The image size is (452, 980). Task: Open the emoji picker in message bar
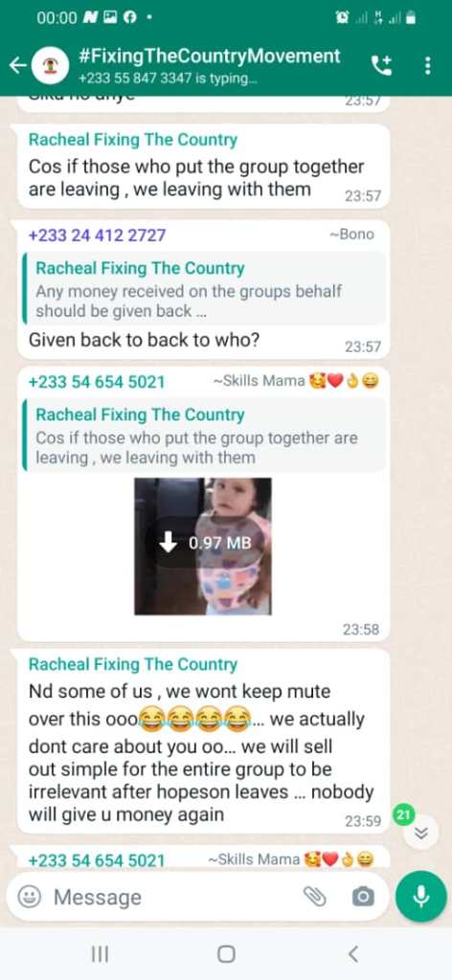coord(28,897)
